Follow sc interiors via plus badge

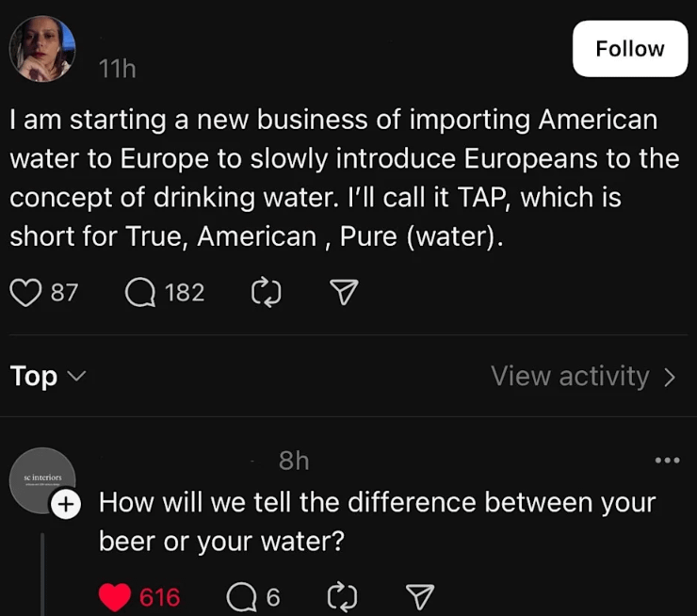[64, 505]
